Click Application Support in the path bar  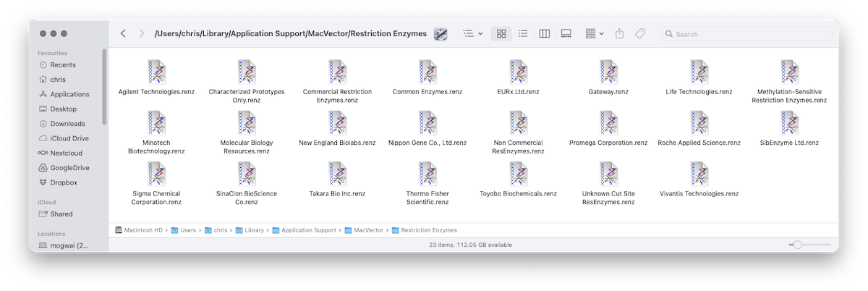point(305,230)
